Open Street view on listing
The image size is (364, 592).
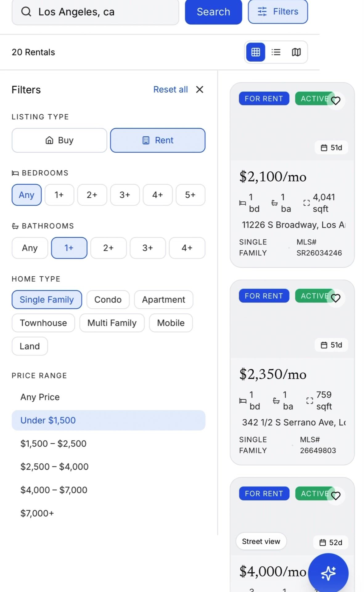click(x=261, y=541)
